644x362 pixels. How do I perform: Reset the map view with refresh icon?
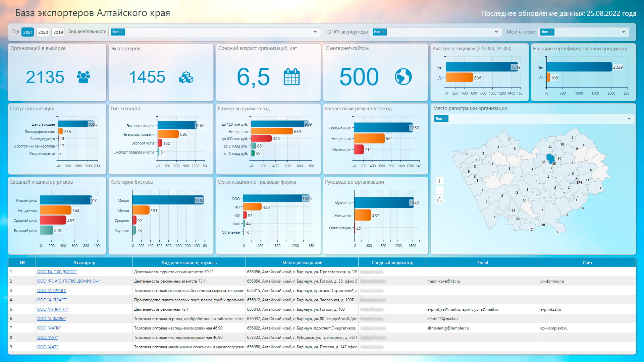coord(439,199)
